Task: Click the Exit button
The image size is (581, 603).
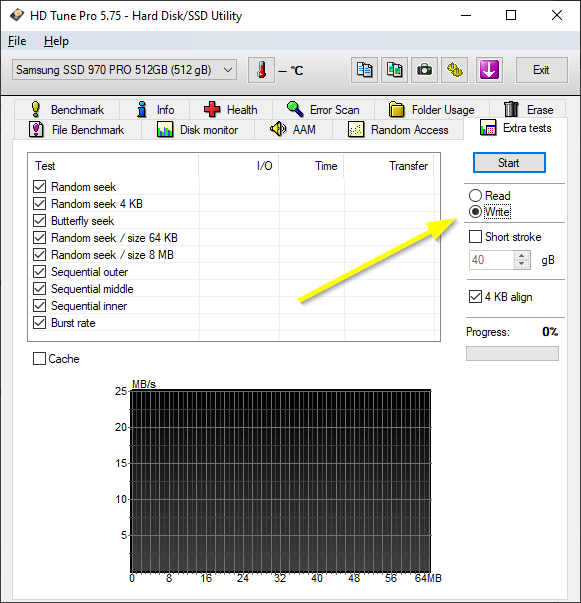Action: tap(541, 70)
